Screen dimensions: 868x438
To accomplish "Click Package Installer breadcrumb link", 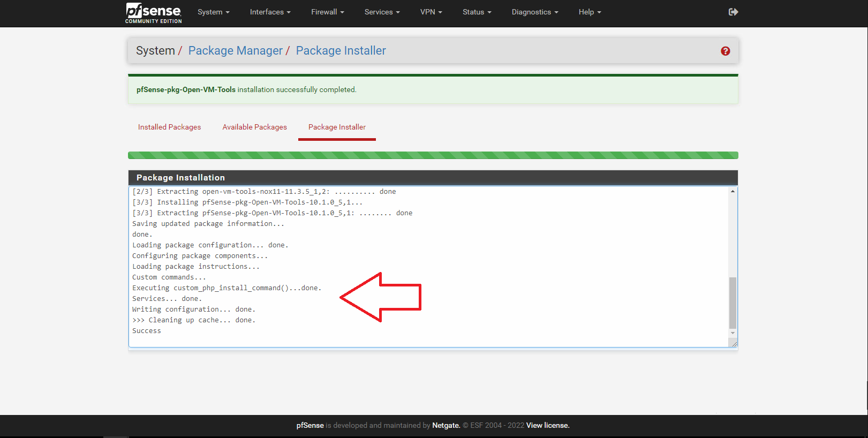I will (x=341, y=50).
